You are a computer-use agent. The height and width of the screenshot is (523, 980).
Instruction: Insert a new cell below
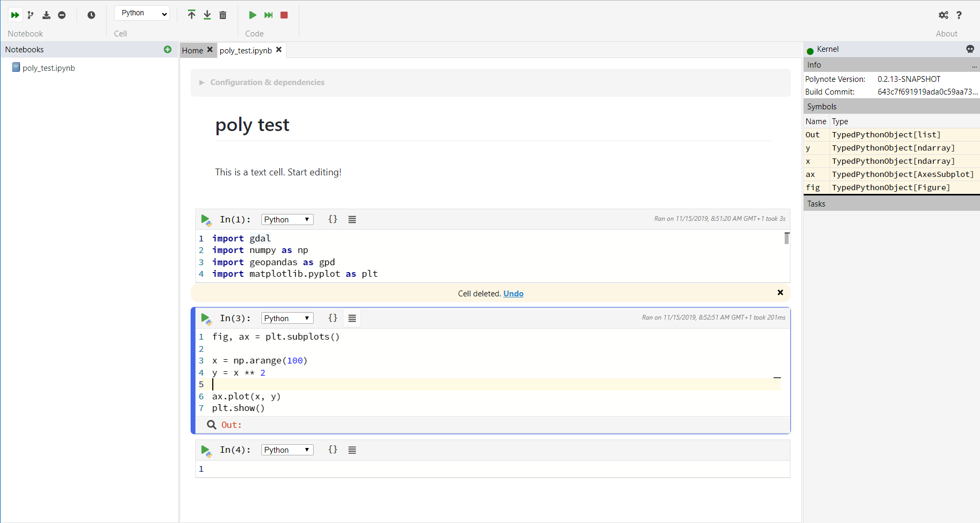[x=207, y=15]
